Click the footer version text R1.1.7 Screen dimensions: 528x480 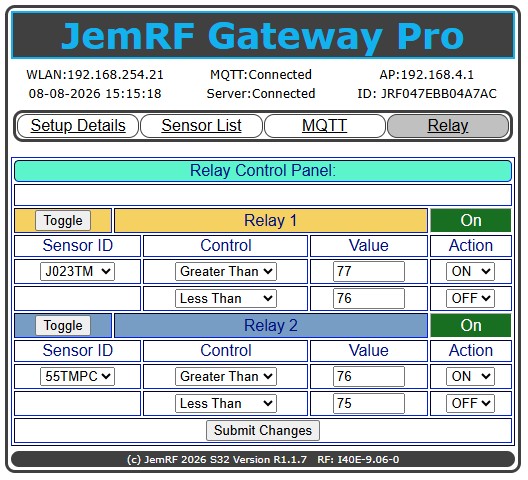tap(290, 459)
